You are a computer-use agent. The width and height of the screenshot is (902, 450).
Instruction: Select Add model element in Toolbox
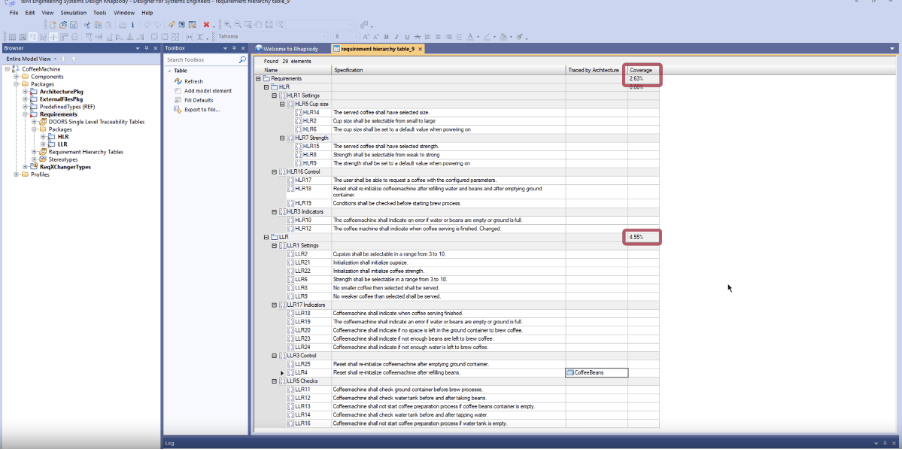point(208,91)
